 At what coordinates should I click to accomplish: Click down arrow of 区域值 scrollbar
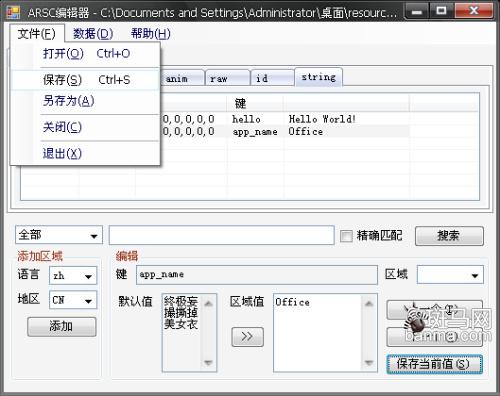click(369, 363)
